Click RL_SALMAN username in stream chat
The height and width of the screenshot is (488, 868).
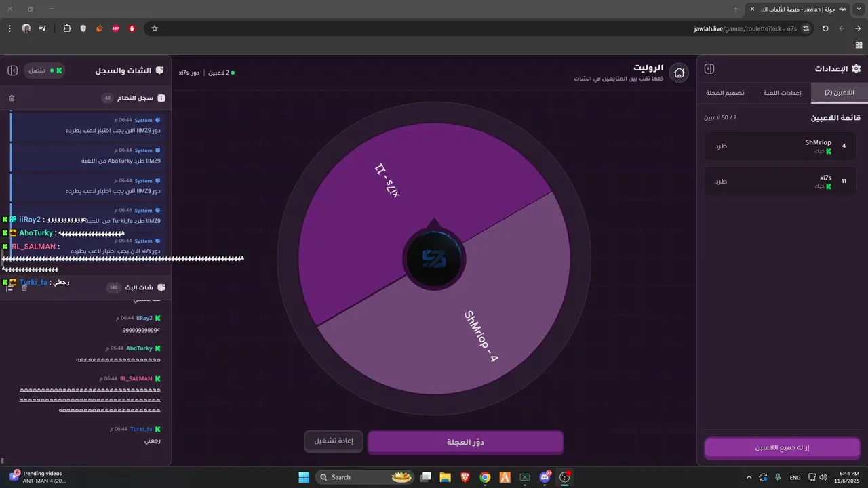136,378
